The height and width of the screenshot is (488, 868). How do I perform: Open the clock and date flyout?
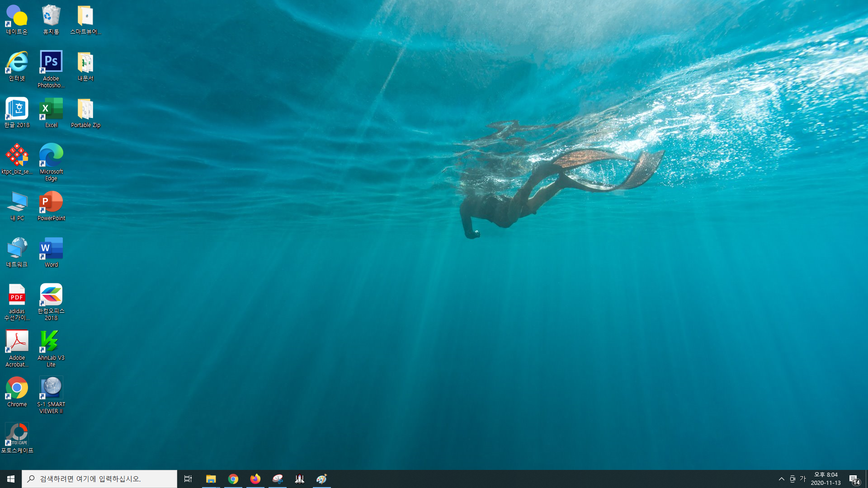click(x=826, y=479)
